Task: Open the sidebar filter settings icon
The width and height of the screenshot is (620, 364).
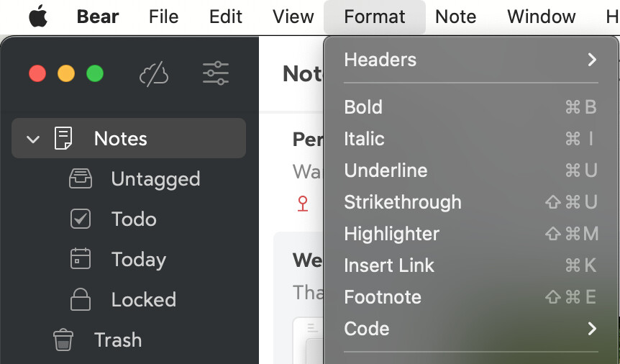Action: (216, 73)
